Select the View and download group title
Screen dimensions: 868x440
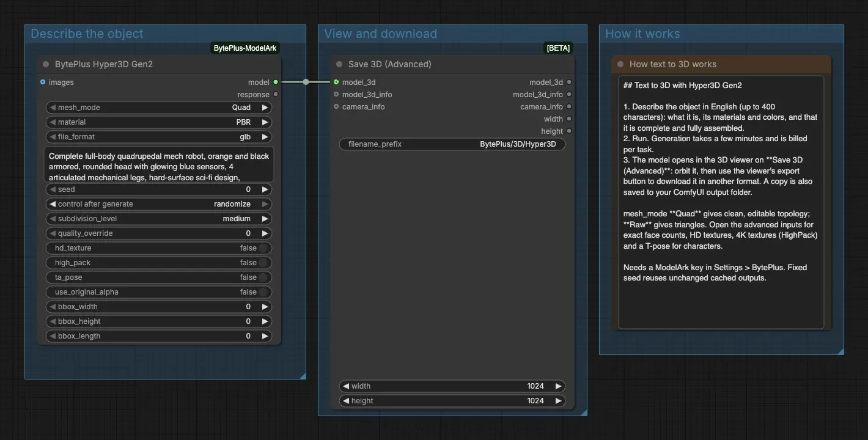click(380, 34)
